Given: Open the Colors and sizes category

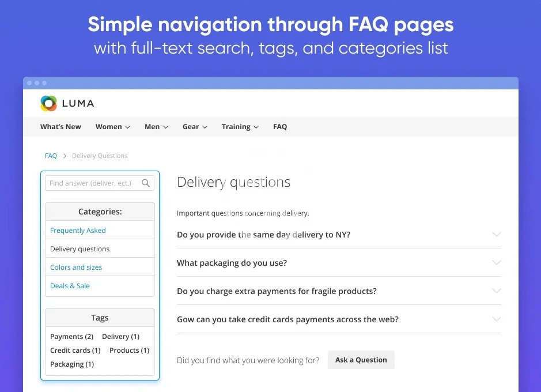Looking at the screenshot, I should (76, 267).
